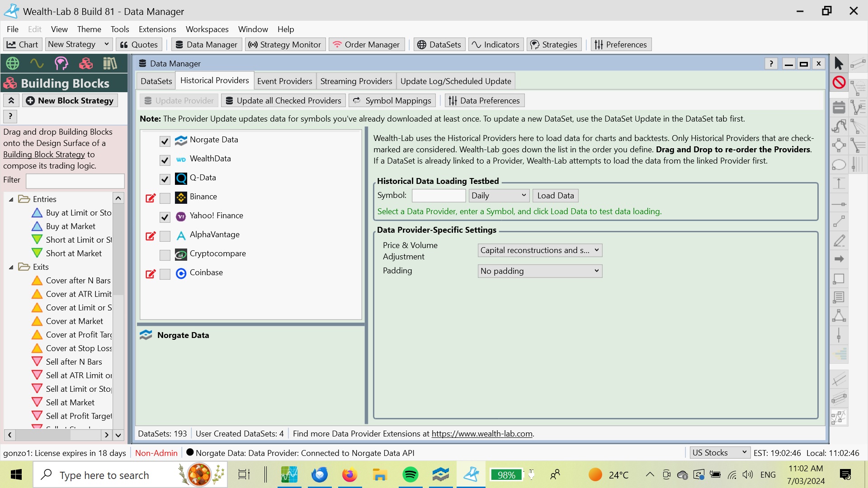Image resolution: width=868 pixels, height=488 pixels.
Task: Collapse the Exits folder
Action: 11,267
